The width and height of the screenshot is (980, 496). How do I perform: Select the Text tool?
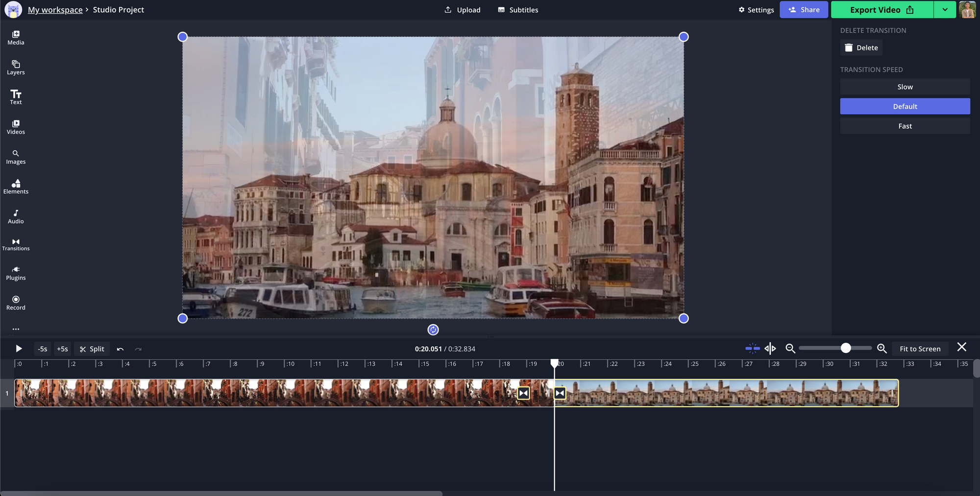click(x=16, y=97)
